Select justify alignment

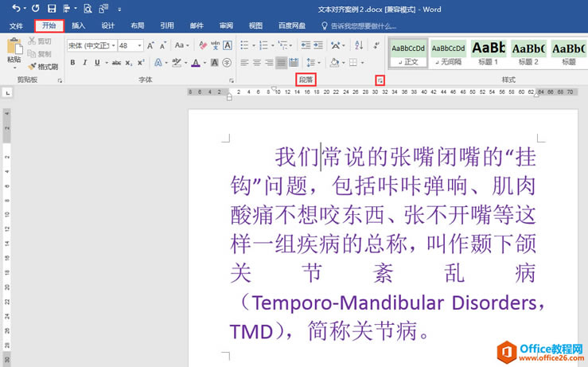tap(281, 63)
